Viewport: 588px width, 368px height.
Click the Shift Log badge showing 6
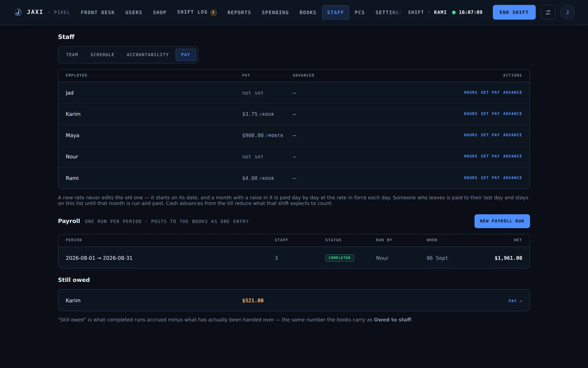point(213,13)
